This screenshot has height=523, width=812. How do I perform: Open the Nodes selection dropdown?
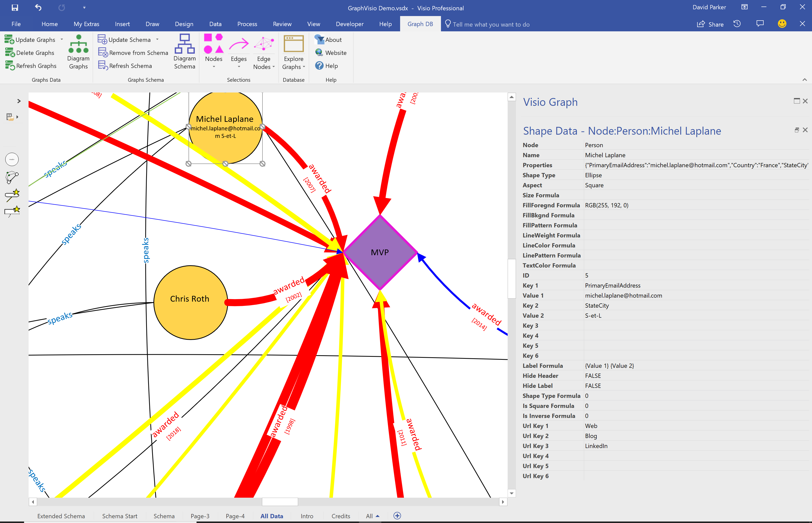click(x=214, y=67)
